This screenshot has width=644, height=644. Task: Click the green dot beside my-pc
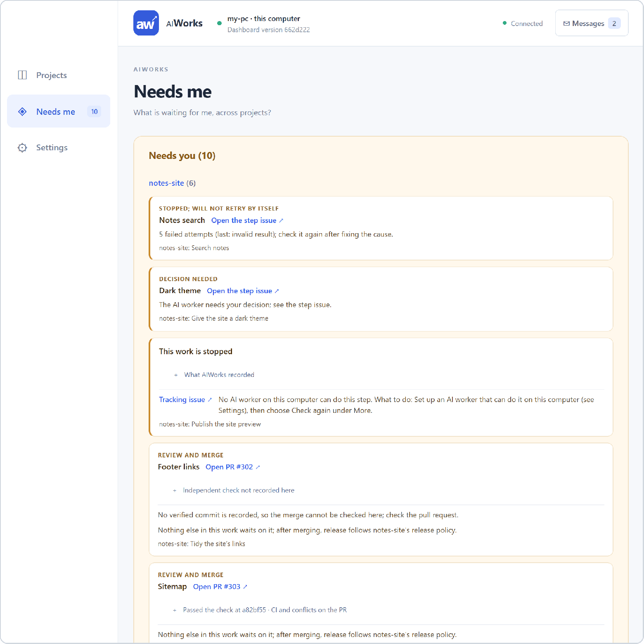point(219,23)
